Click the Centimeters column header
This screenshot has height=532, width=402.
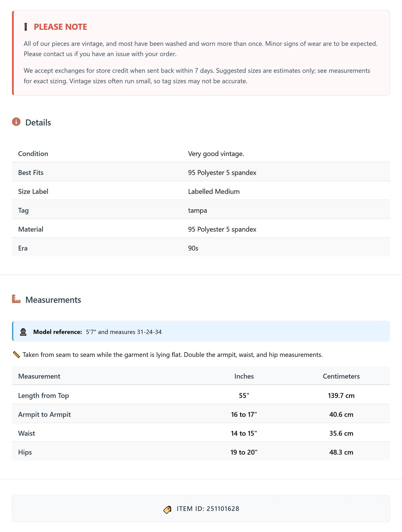pos(341,376)
